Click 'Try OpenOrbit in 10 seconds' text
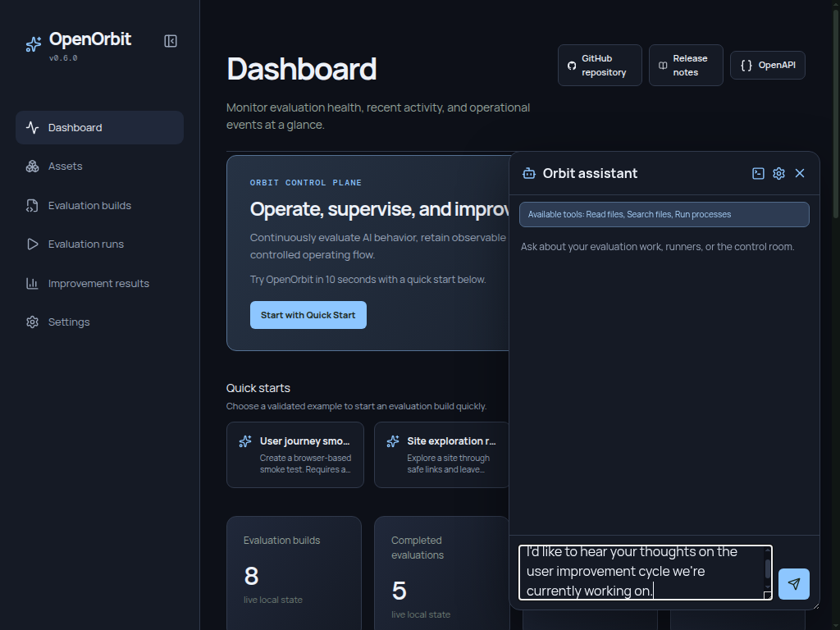This screenshot has height=630, width=840. (368, 280)
